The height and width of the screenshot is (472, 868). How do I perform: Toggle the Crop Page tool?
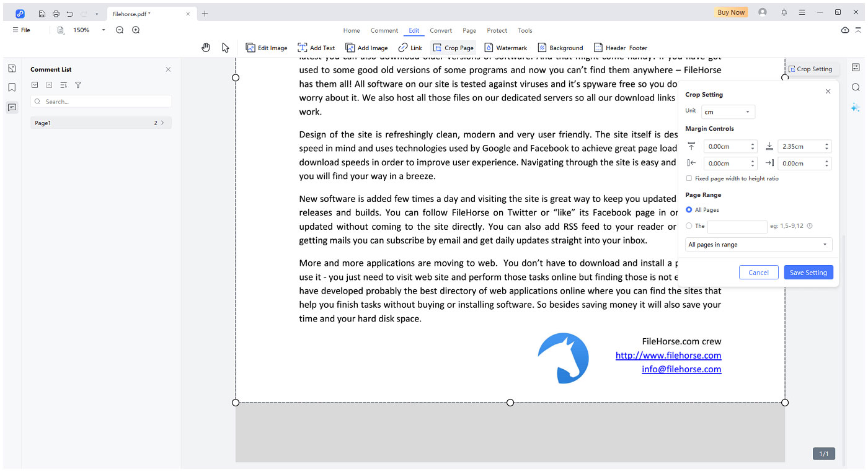(x=453, y=48)
